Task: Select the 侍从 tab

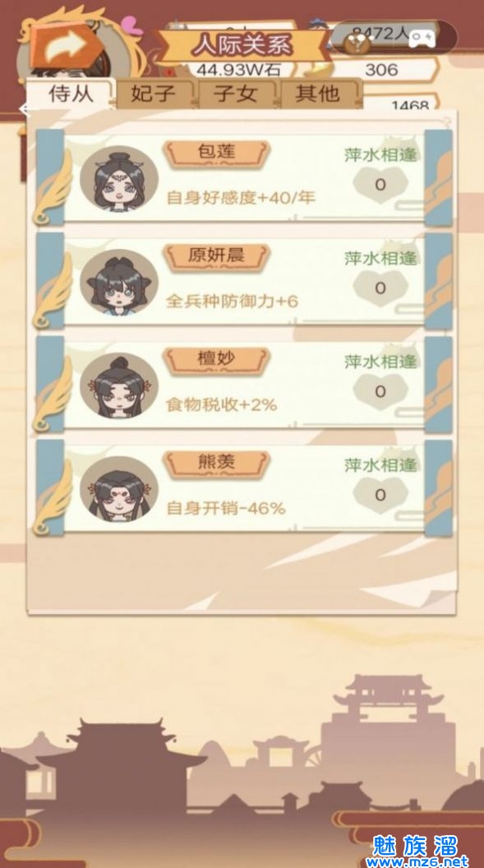Action: (x=71, y=94)
